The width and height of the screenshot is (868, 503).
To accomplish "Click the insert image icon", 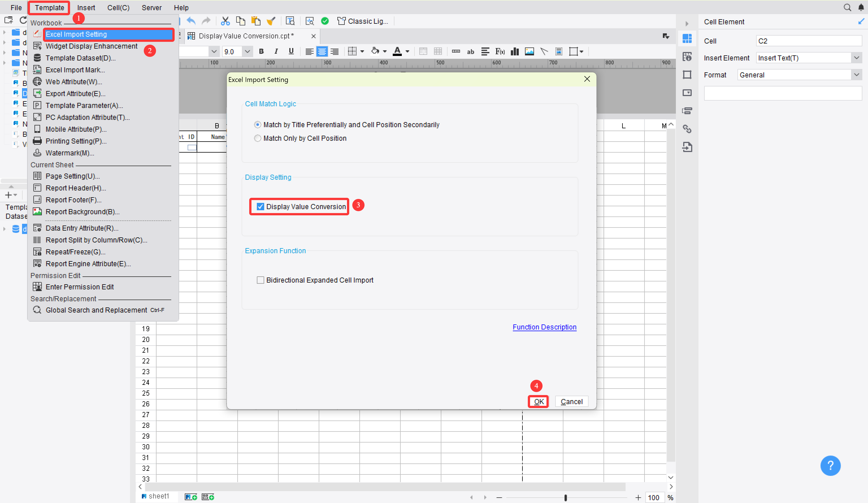I will pyautogui.click(x=530, y=51).
